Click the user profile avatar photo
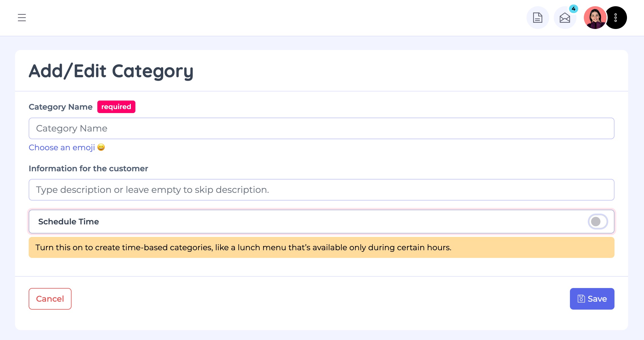 pos(595,18)
